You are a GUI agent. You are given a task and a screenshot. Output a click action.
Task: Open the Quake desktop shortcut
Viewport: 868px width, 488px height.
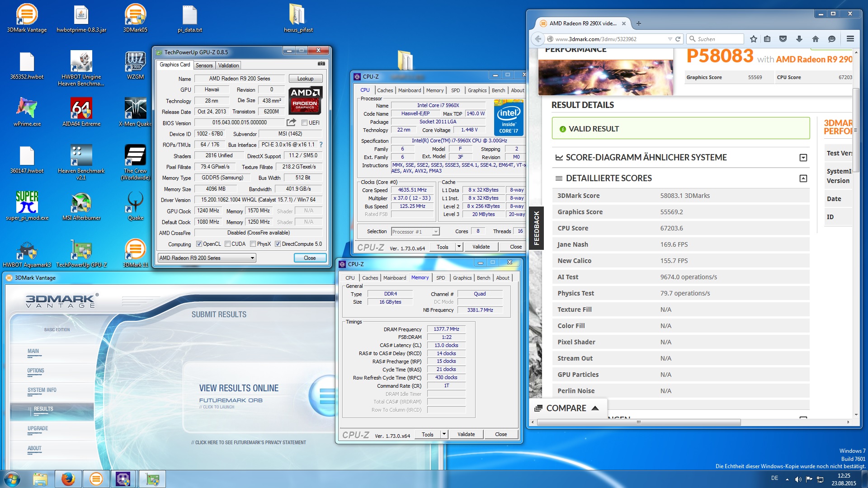click(135, 206)
